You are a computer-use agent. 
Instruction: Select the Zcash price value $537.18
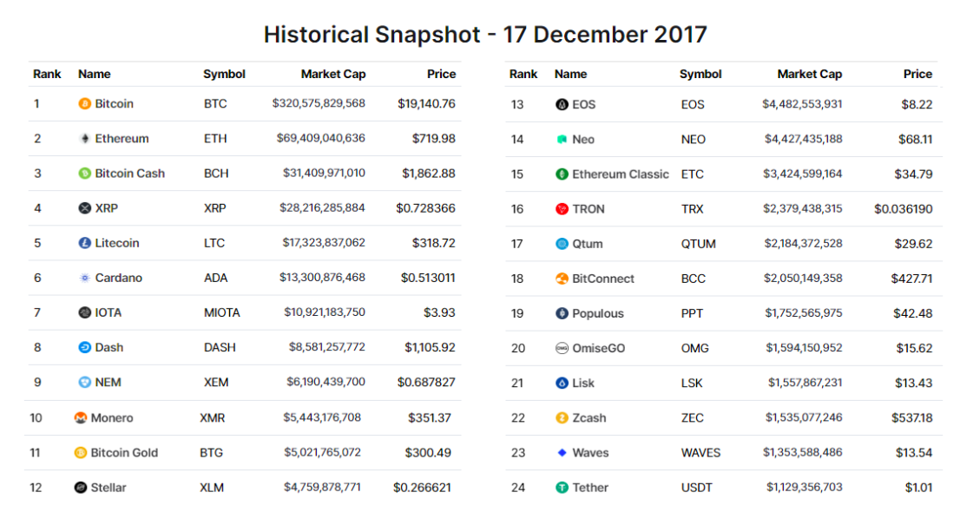912,418
